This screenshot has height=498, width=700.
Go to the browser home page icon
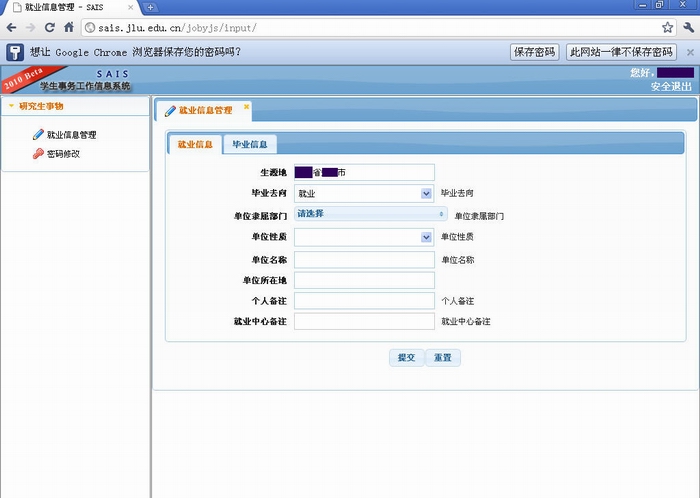[x=69, y=27]
